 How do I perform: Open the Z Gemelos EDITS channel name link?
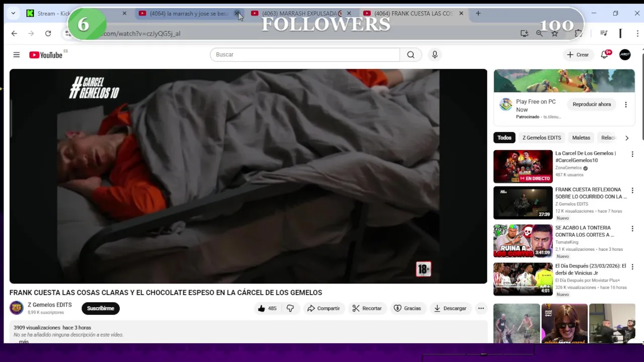coord(50,305)
